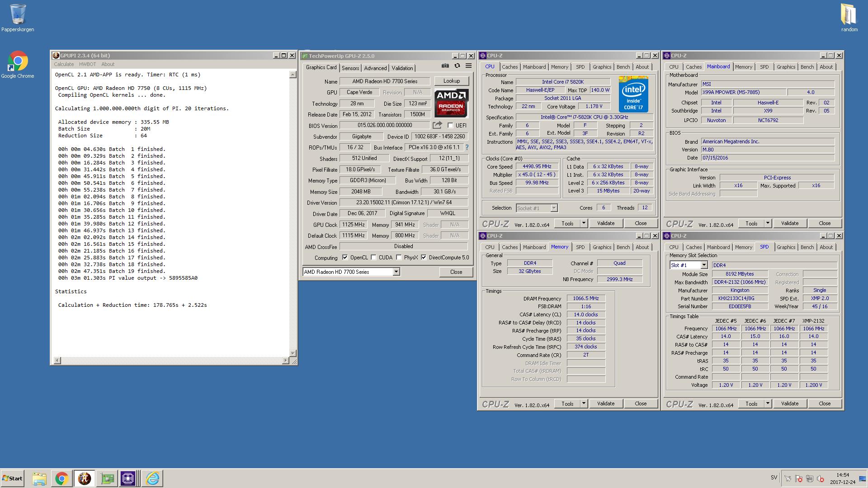The image size is (868, 488).
Task: Click Validate in the CPU-Z SPD window
Action: 789,404
